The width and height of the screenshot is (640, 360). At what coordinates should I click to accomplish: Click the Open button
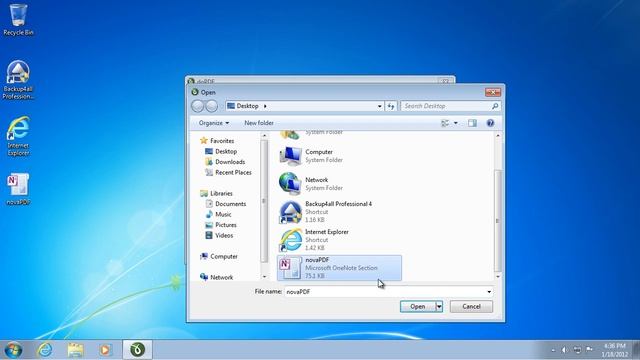pos(418,307)
